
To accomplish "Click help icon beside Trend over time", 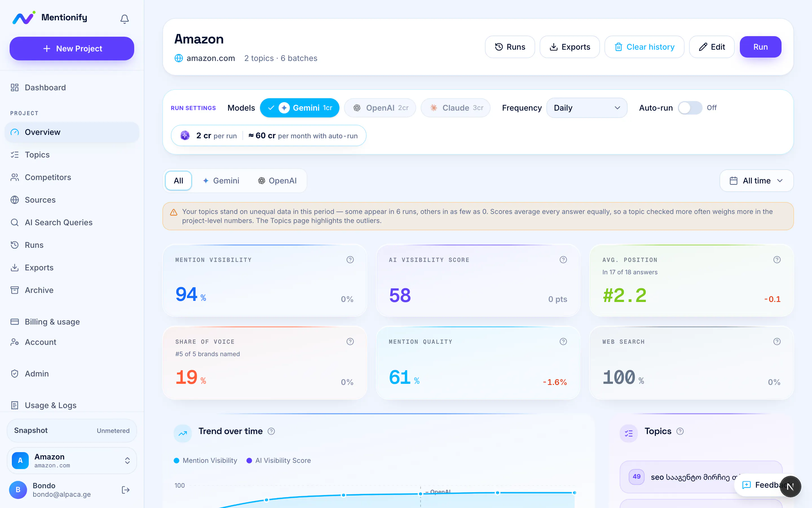I will coord(271,431).
